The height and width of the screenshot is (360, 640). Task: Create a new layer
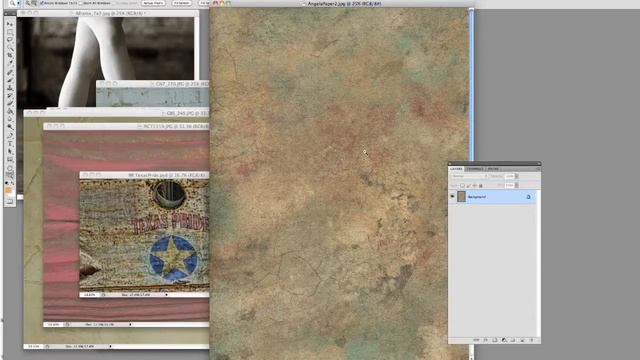click(x=522, y=340)
